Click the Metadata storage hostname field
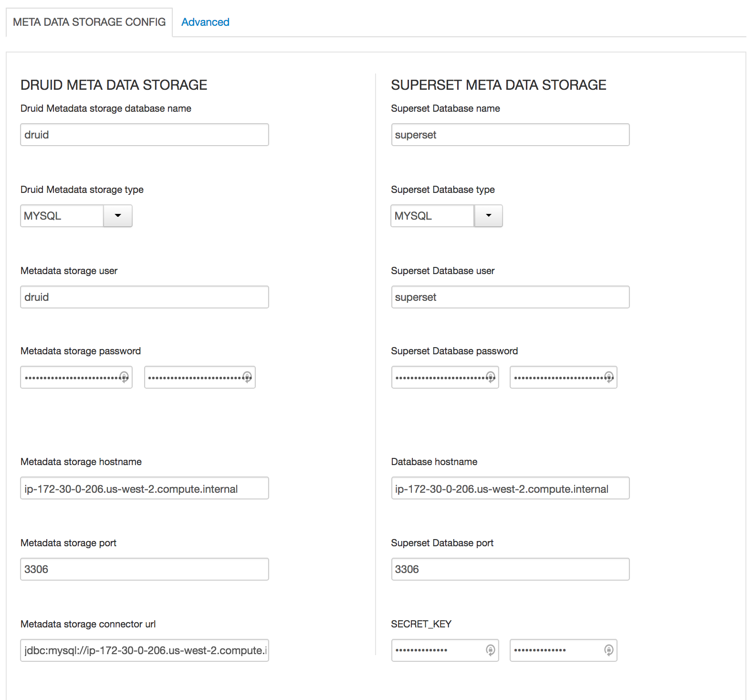The image size is (754, 700). pos(145,488)
